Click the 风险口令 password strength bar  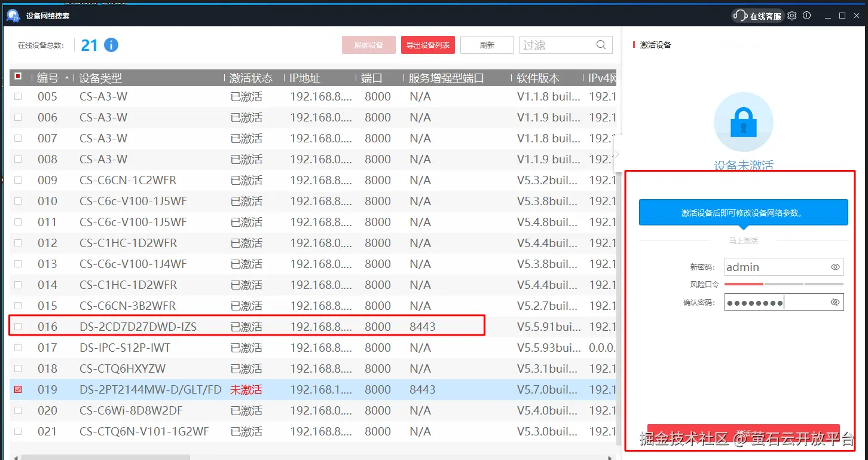[x=784, y=284]
